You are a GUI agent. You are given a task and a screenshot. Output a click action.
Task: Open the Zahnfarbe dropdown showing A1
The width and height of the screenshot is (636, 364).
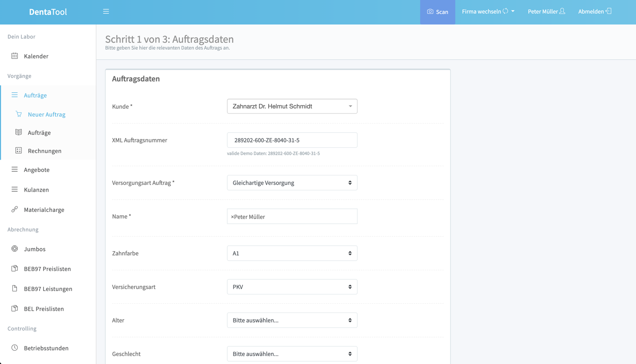click(x=292, y=253)
